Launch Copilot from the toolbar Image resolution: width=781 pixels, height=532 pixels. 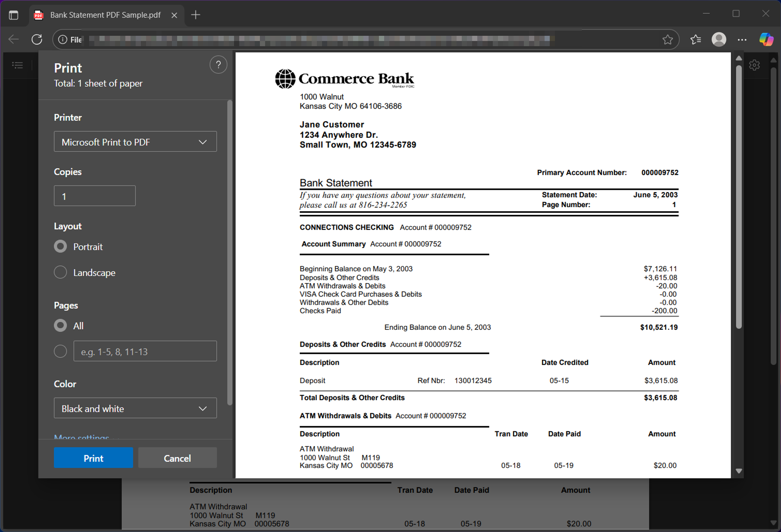[x=767, y=39]
